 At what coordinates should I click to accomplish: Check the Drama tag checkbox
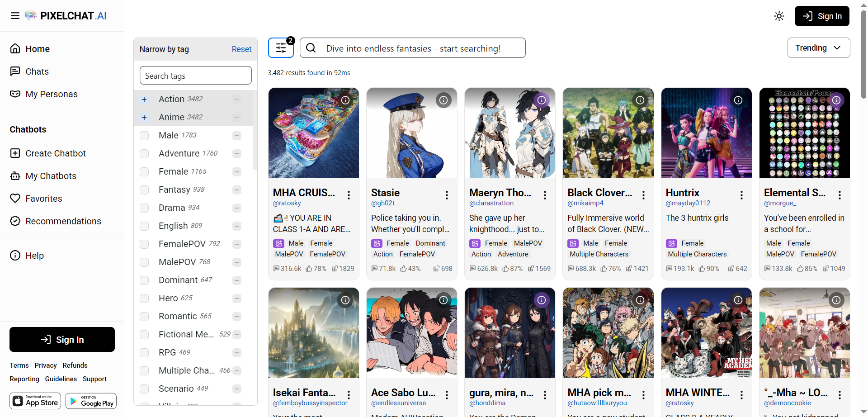click(144, 208)
